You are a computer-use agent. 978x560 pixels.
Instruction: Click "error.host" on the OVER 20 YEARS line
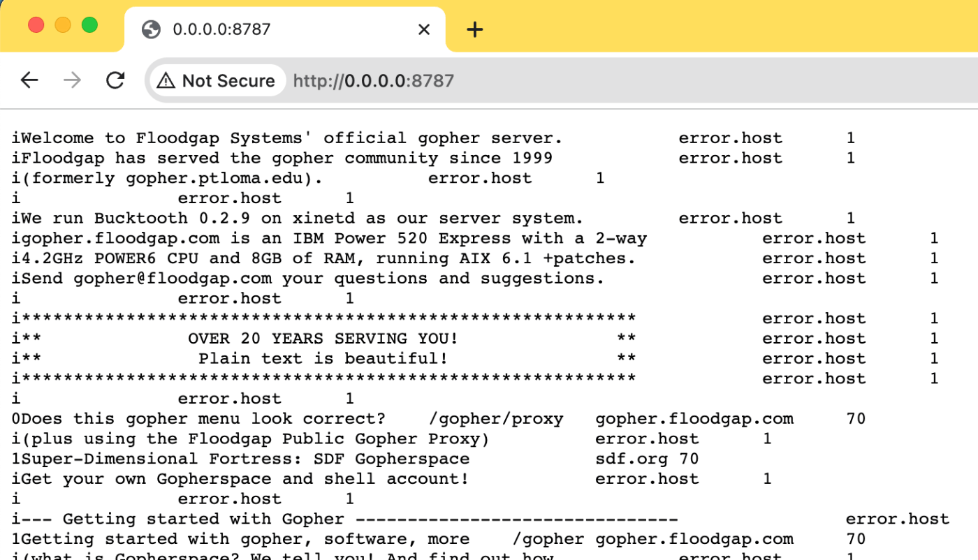(x=814, y=339)
